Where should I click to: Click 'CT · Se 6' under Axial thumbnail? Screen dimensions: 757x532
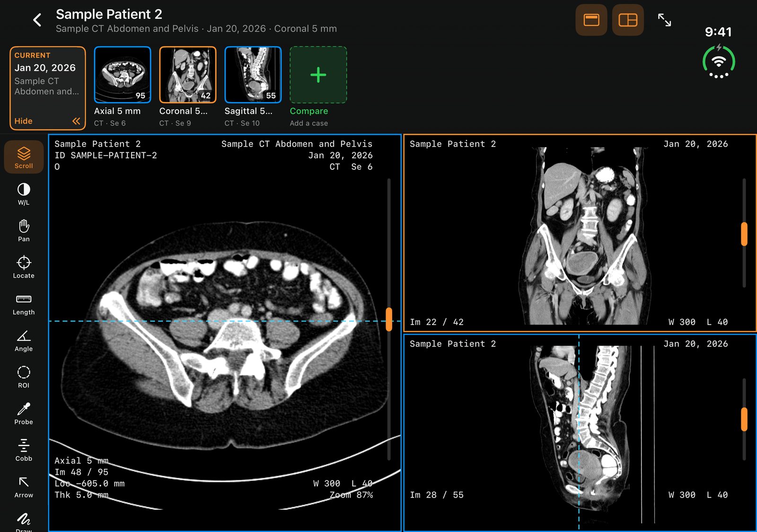110,123
